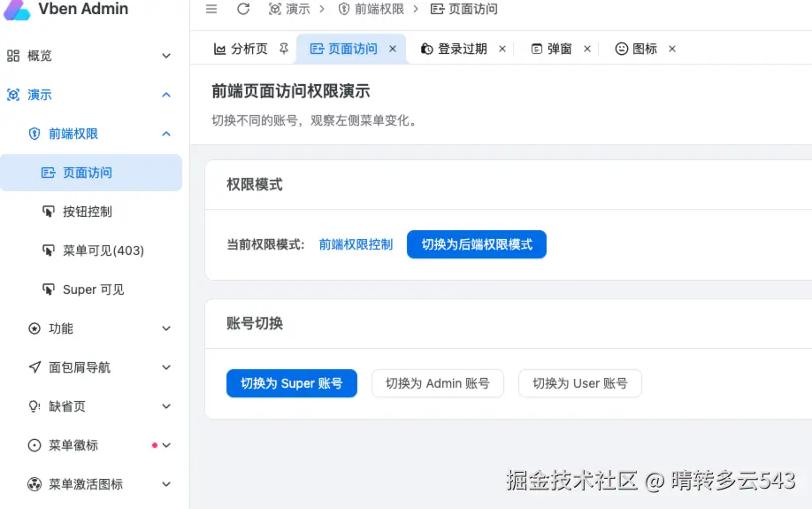Click the 弹窗 tab icon
This screenshot has height=509, width=812.
click(537, 49)
